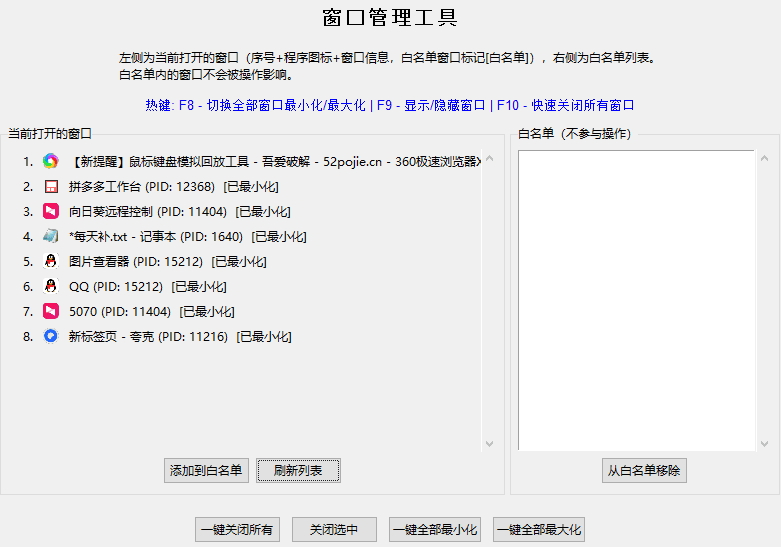Click row number 8. in window list
Viewport: 781px width, 547px height.
(x=28, y=337)
